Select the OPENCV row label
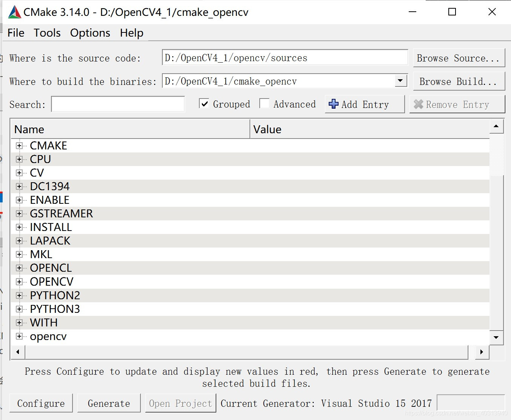511x420 pixels. point(52,282)
